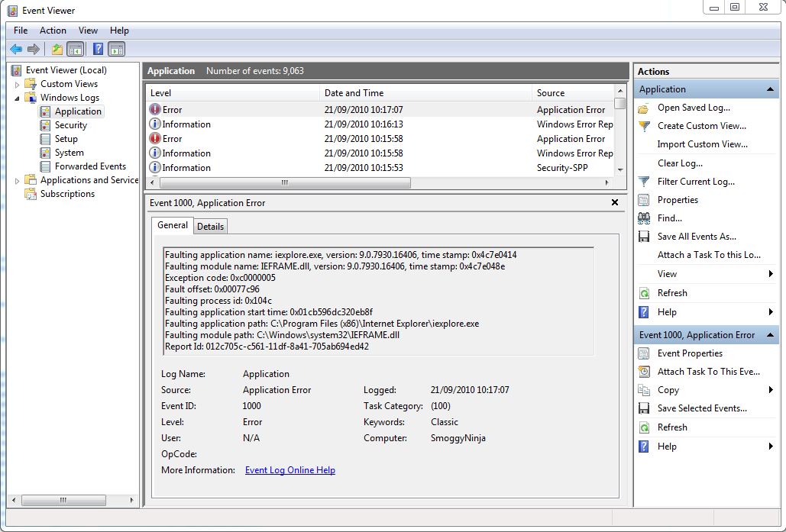
Task: Expand the Custom Views tree node
Action: tap(17, 84)
